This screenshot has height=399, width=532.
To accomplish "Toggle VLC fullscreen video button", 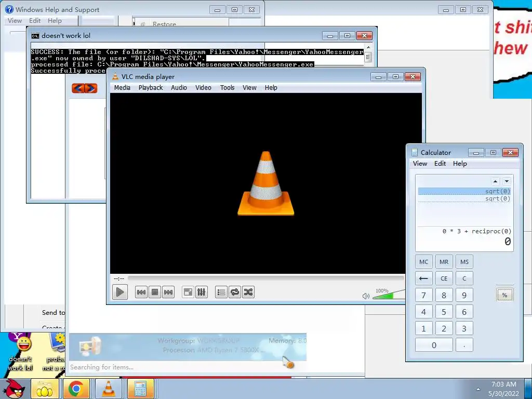I will tap(188, 292).
